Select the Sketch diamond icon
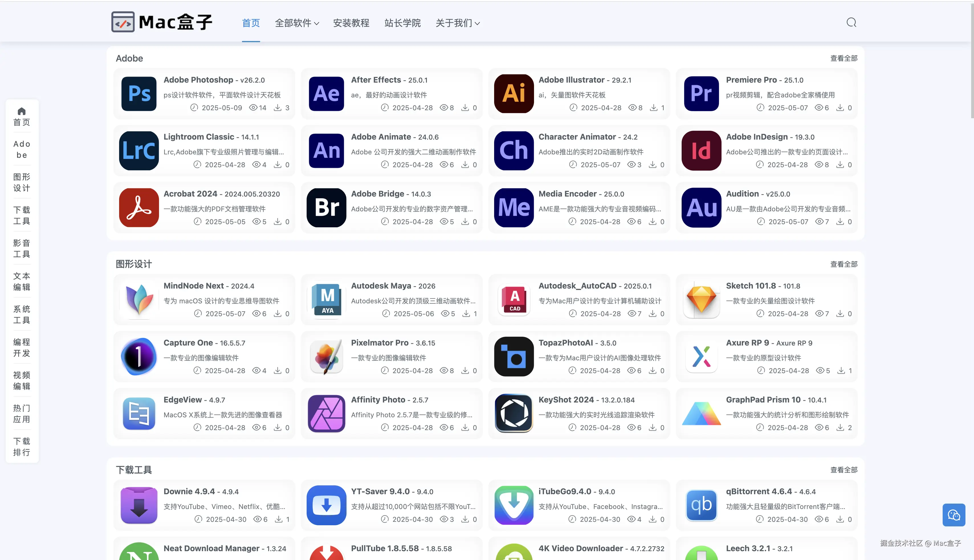 point(701,299)
